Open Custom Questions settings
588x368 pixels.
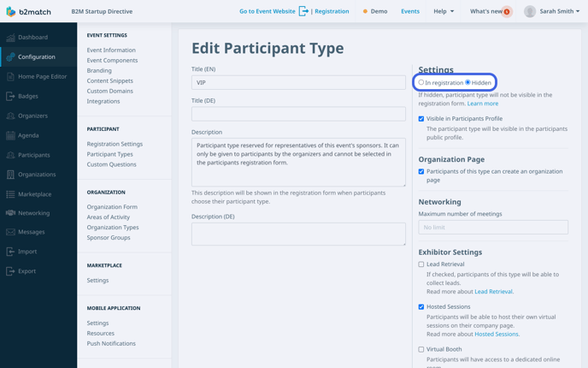point(111,164)
